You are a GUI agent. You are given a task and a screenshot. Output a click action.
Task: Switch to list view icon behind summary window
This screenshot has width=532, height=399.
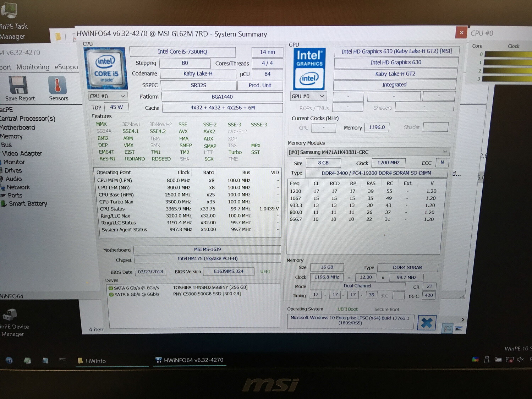pyautogui.click(x=448, y=329)
